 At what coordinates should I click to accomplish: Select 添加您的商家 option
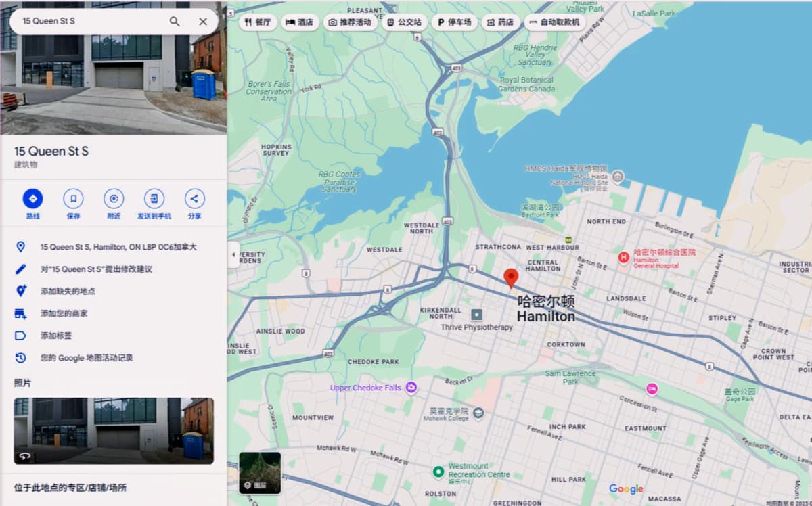point(64,313)
